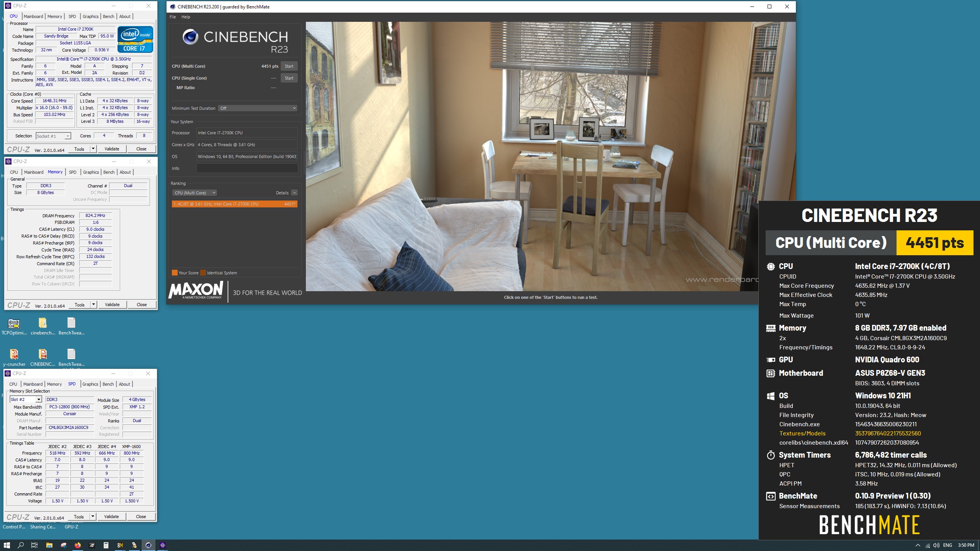Open the Cinebench Help menu
The width and height of the screenshot is (980, 551).
point(186,17)
